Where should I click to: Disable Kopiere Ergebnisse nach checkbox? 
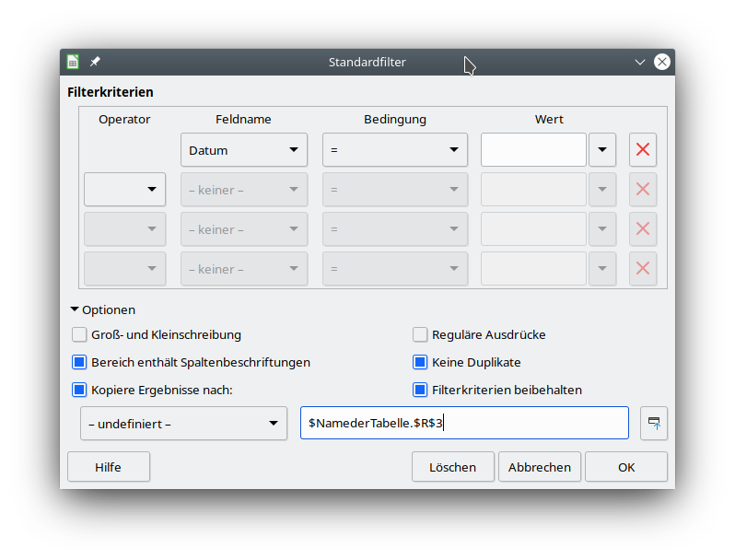point(79,390)
